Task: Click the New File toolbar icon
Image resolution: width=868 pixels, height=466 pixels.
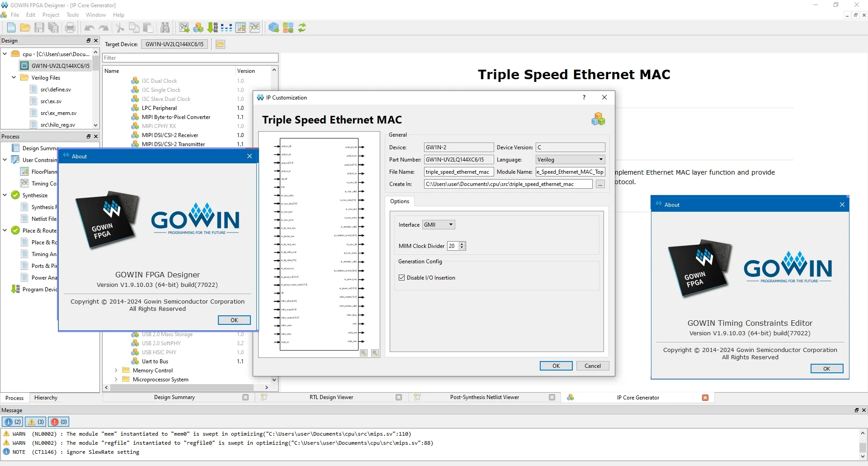Action: pos(11,28)
